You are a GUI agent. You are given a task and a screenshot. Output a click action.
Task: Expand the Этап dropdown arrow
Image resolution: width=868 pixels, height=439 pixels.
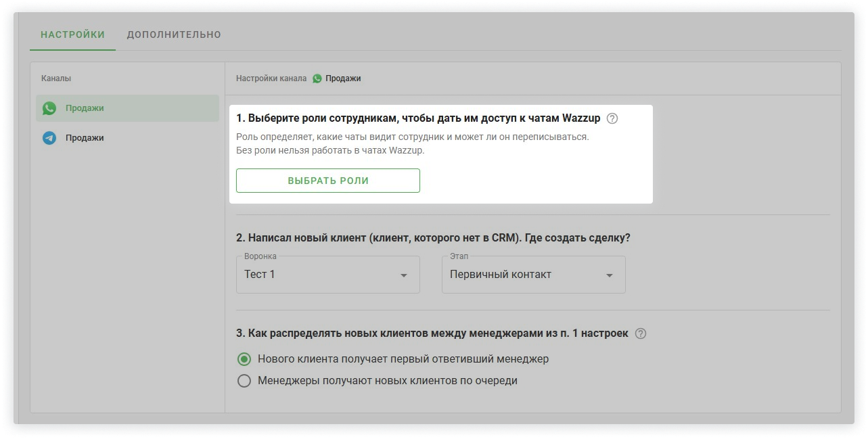tap(610, 275)
